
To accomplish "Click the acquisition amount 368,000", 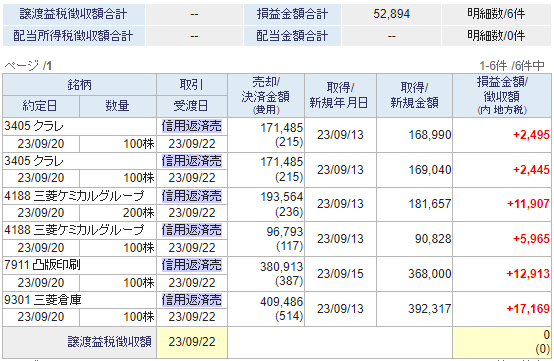I will click(x=430, y=274).
